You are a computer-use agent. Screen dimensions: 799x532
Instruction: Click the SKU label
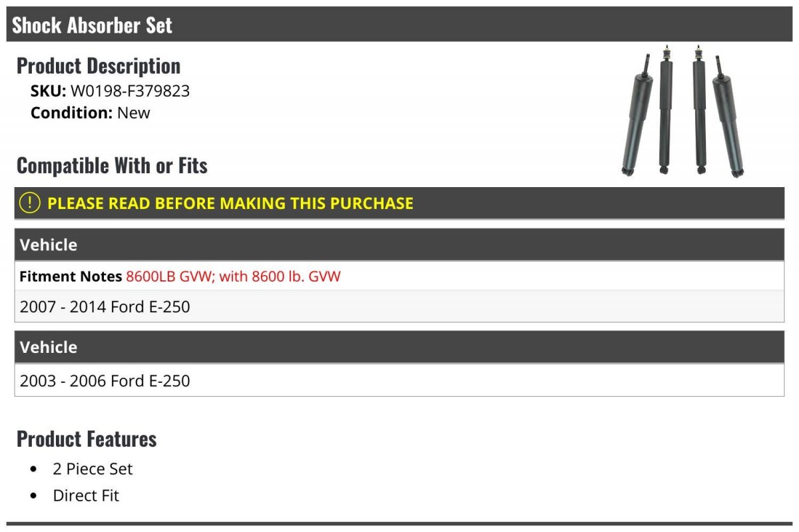coord(49,91)
